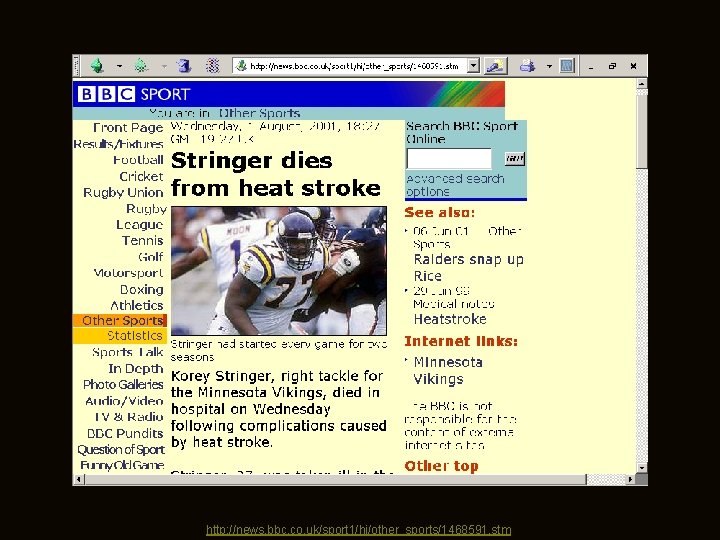
Task: Click the horizontal scrollbar right arrow
Action: click(x=630, y=479)
